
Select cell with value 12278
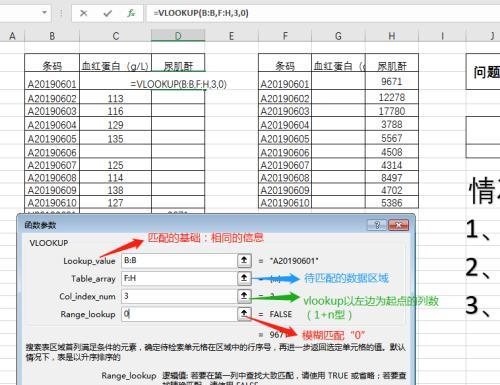click(x=392, y=97)
